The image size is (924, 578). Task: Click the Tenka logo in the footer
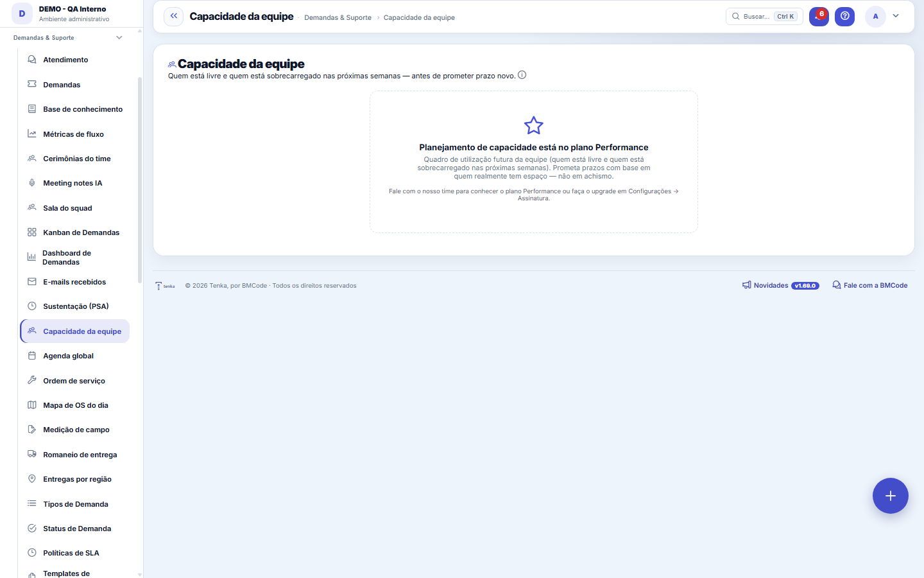coord(165,286)
